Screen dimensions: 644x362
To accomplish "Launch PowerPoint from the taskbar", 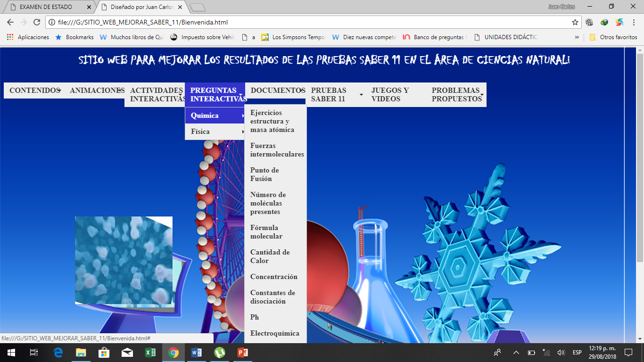I will click(x=242, y=352).
